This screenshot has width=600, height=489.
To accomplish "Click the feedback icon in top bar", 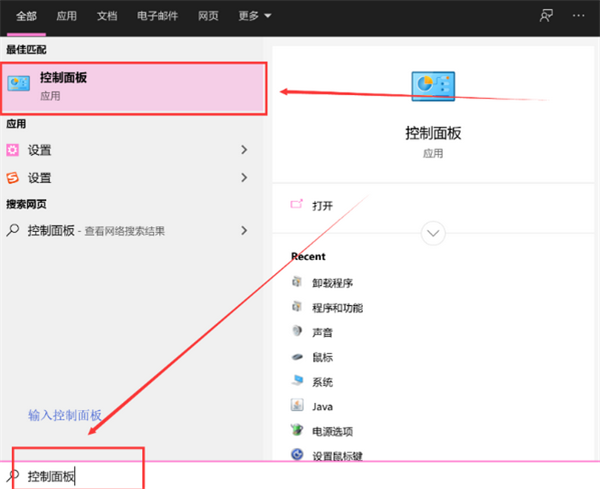I will 546,16.
